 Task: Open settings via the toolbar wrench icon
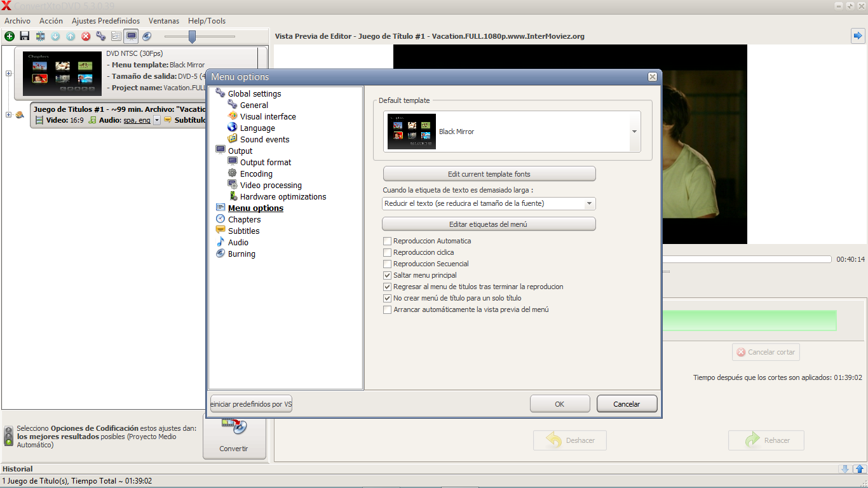pyautogui.click(x=101, y=36)
